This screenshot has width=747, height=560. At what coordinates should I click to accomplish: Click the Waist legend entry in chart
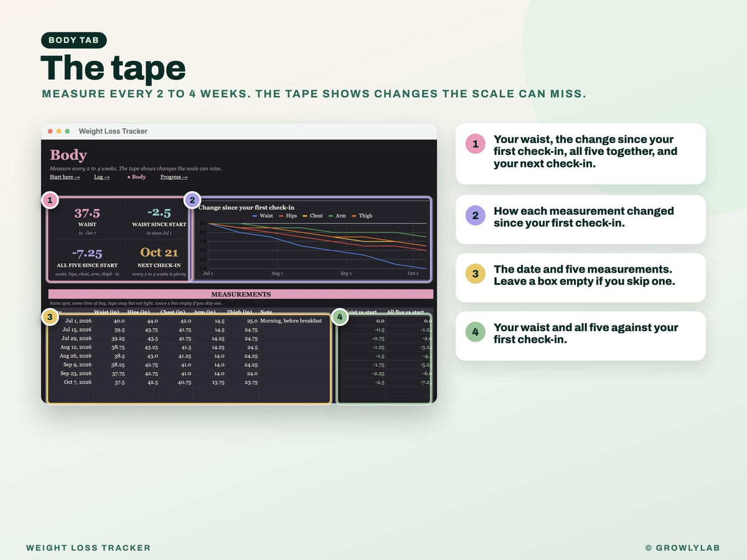click(262, 215)
